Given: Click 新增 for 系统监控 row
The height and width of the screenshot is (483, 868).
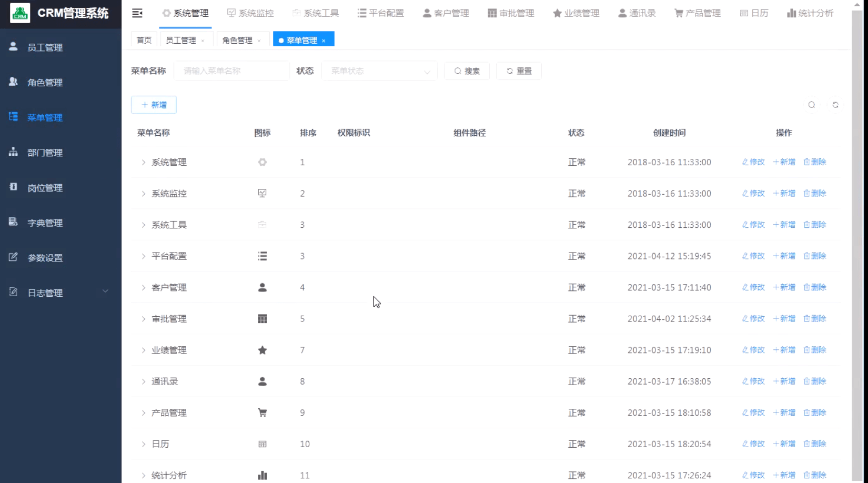Looking at the screenshot, I should coord(784,193).
